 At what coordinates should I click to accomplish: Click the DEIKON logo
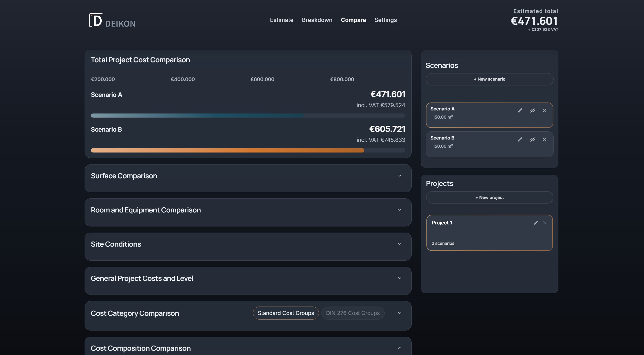112,20
